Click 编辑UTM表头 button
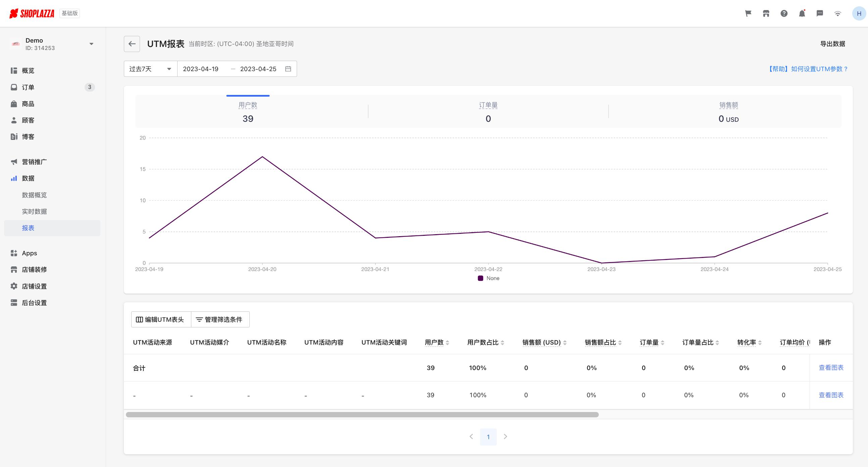 tap(160, 319)
